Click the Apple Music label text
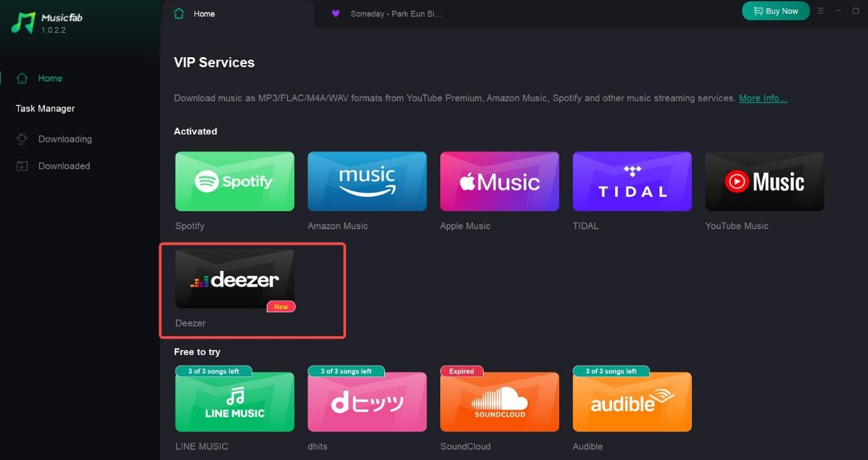The width and height of the screenshot is (868, 460). 465,226
